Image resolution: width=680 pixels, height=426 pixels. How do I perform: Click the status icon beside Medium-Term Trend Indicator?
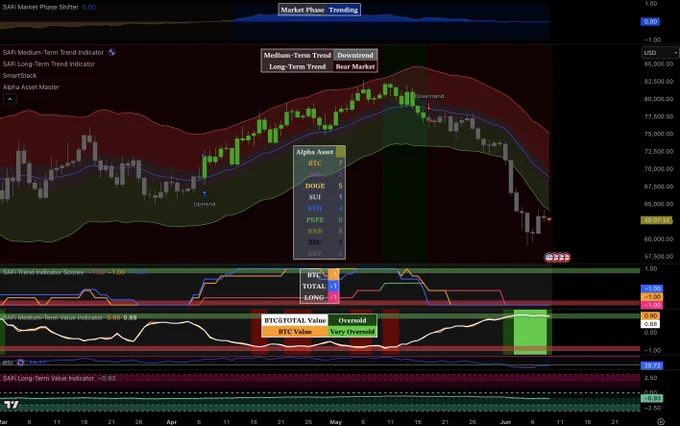(x=112, y=52)
